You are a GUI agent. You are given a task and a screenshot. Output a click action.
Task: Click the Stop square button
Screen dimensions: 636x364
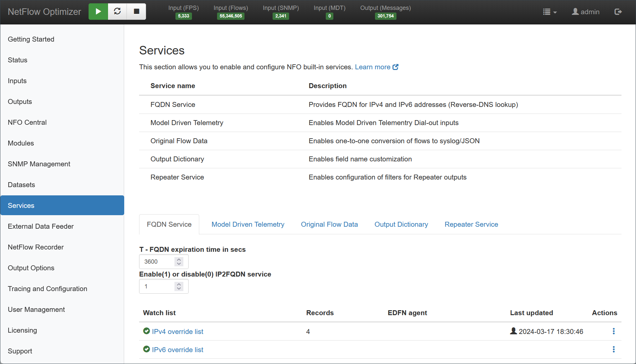[136, 12]
